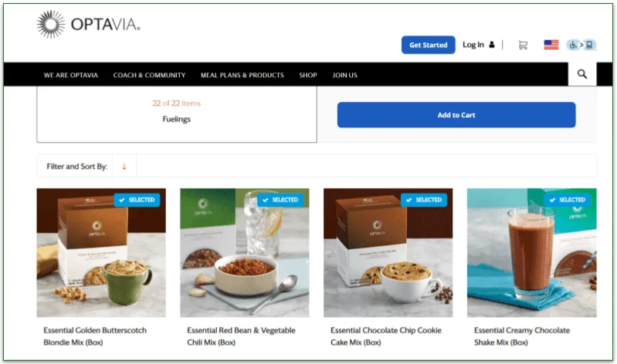617x364 pixels.
Task: Click the OPTAVIA sunburst logo
Action: 51,25
